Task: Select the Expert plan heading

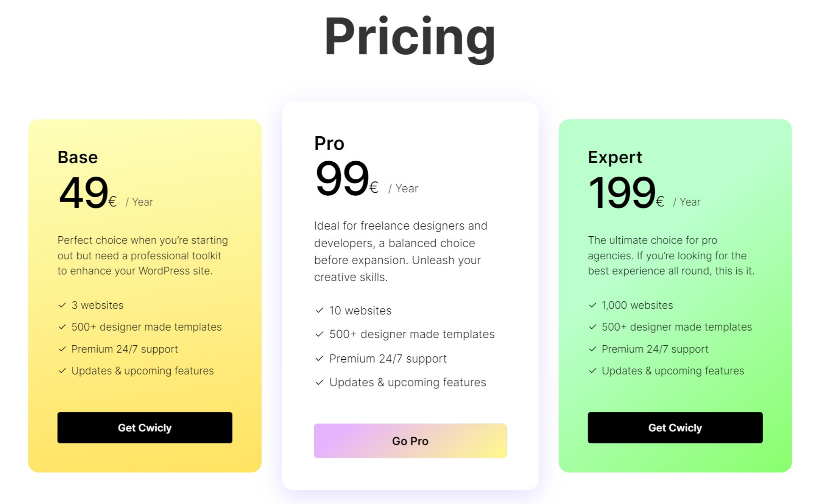Action: point(615,157)
